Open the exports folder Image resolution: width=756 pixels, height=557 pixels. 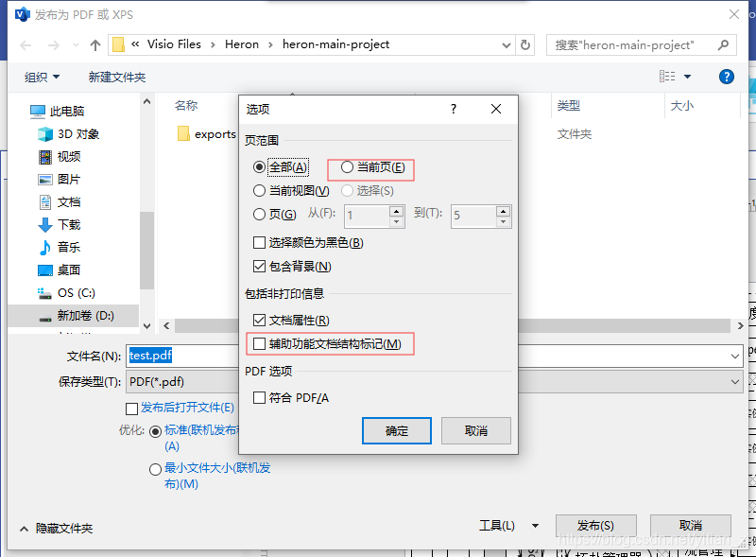point(214,134)
